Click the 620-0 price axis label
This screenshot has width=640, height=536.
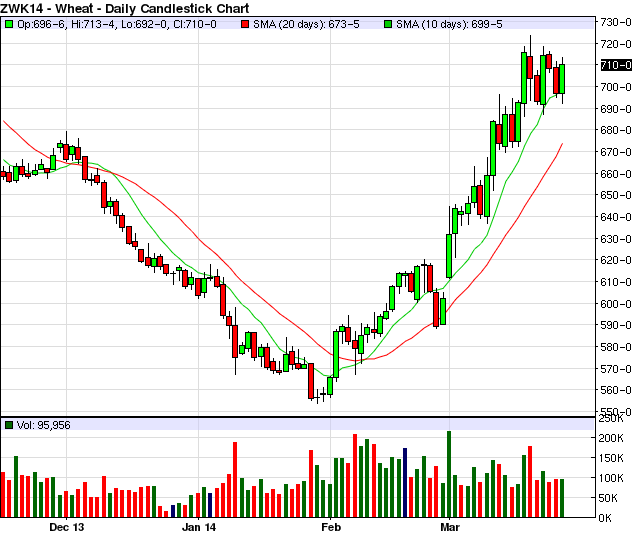pyautogui.click(x=616, y=260)
